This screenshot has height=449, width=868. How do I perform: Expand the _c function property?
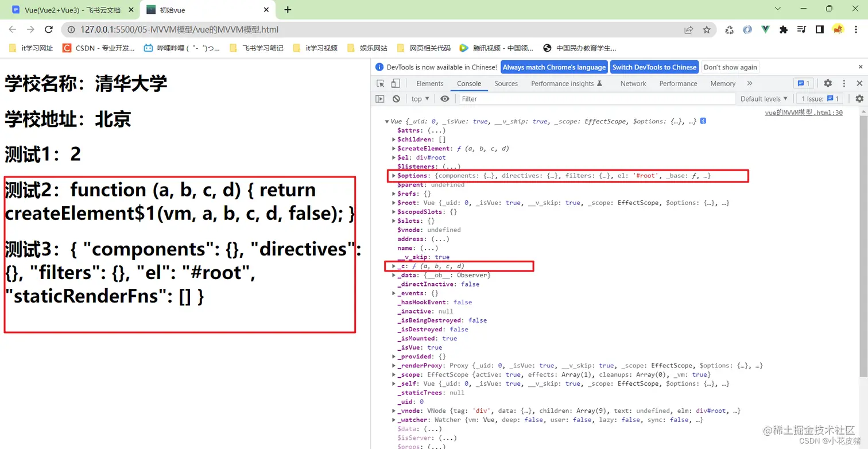pyautogui.click(x=394, y=266)
